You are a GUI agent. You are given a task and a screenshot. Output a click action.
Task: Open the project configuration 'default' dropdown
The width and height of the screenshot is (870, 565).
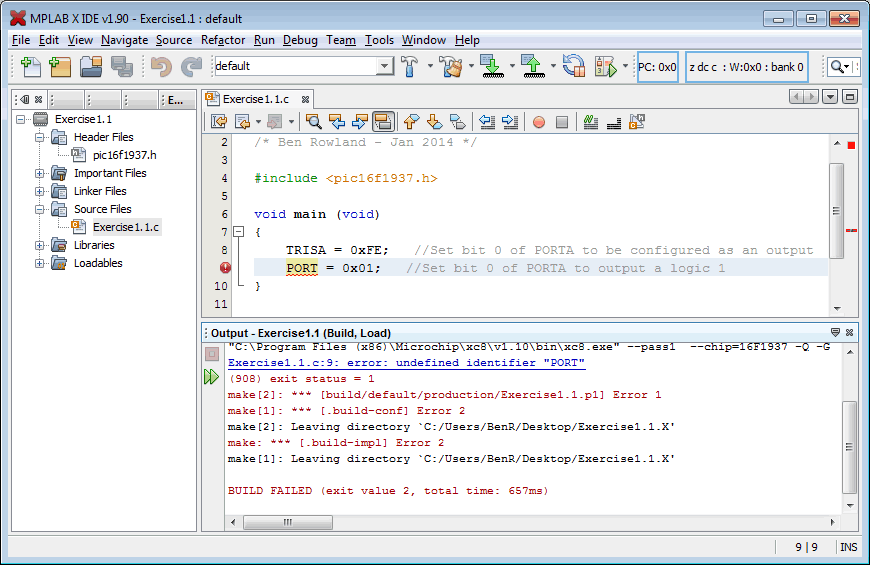pos(384,66)
